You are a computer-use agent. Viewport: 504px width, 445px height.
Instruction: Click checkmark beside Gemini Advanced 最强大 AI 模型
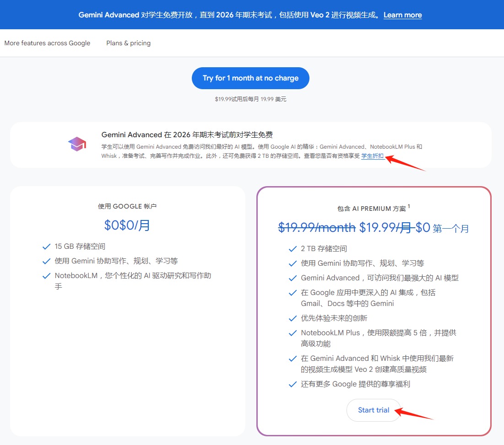coord(293,278)
